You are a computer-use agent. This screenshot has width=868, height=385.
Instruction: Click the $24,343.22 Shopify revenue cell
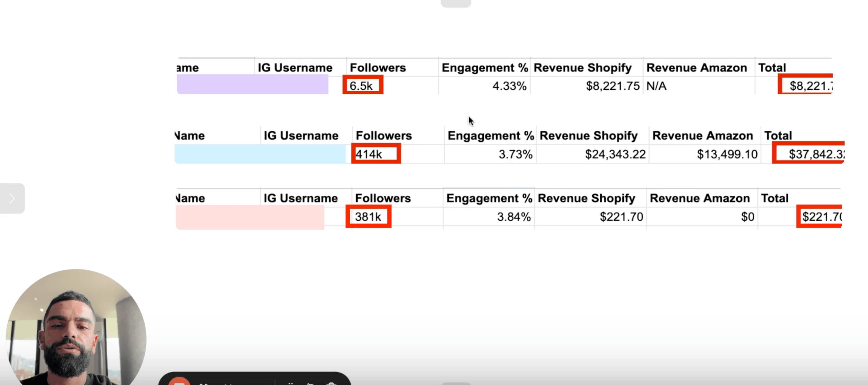pyautogui.click(x=615, y=154)
